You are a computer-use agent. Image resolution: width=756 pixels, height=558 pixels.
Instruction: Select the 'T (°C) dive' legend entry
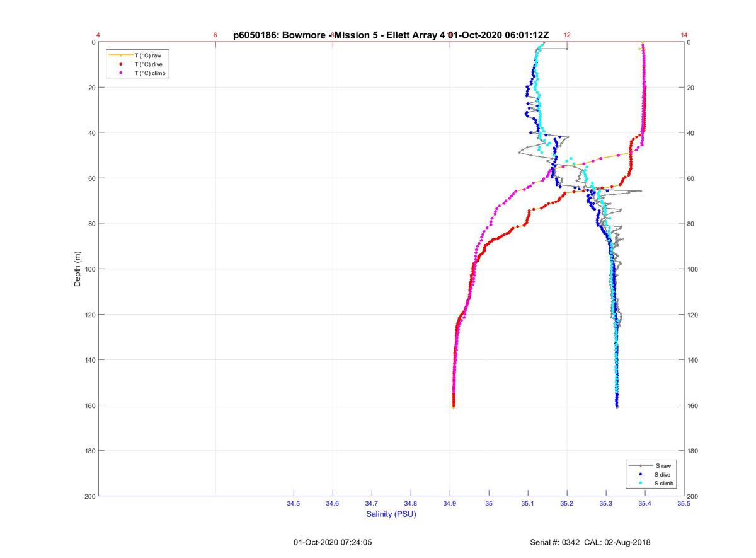149,64
